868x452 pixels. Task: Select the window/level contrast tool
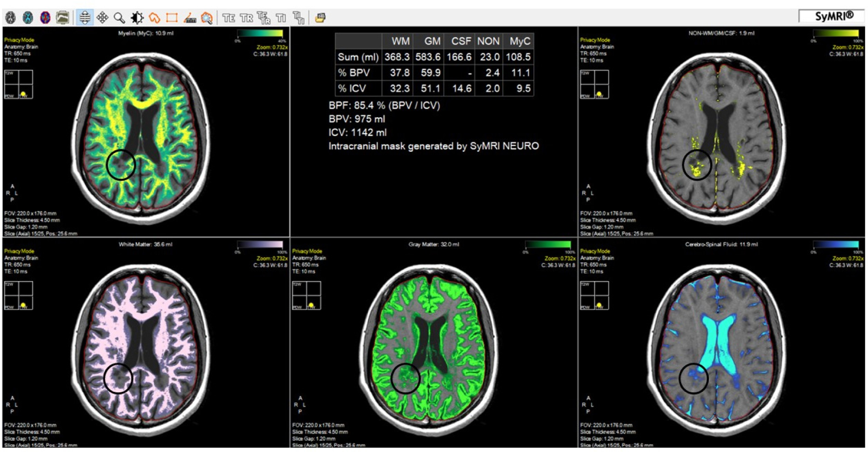[137, 18]
